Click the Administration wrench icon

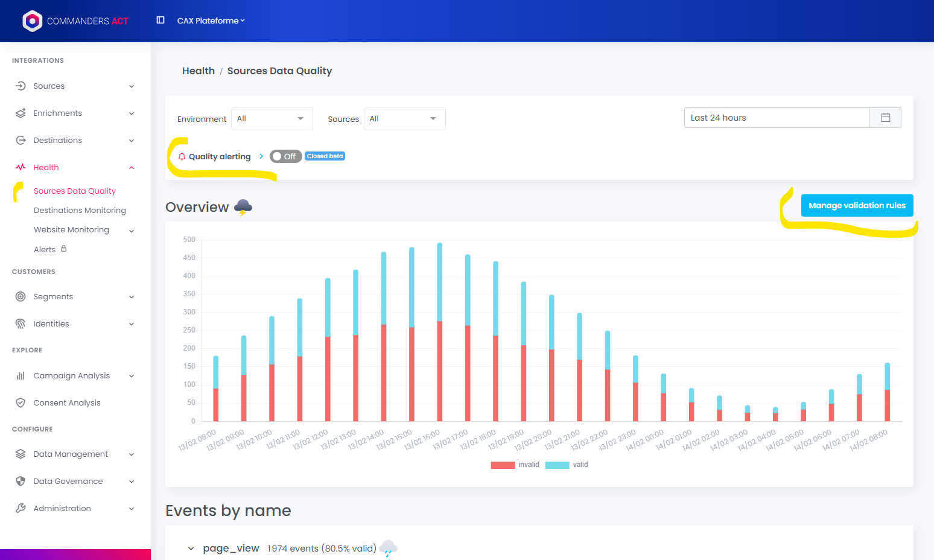tap(21, 509)
